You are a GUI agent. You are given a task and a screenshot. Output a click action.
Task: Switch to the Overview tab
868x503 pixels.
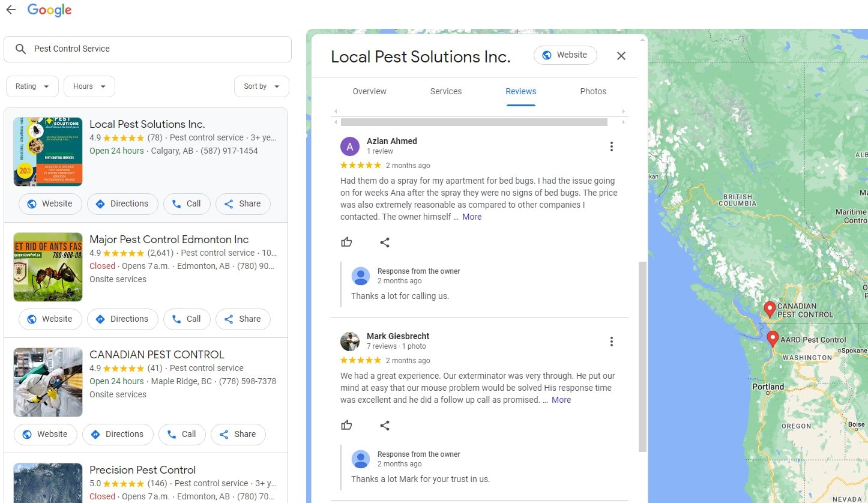coord(369,91)
